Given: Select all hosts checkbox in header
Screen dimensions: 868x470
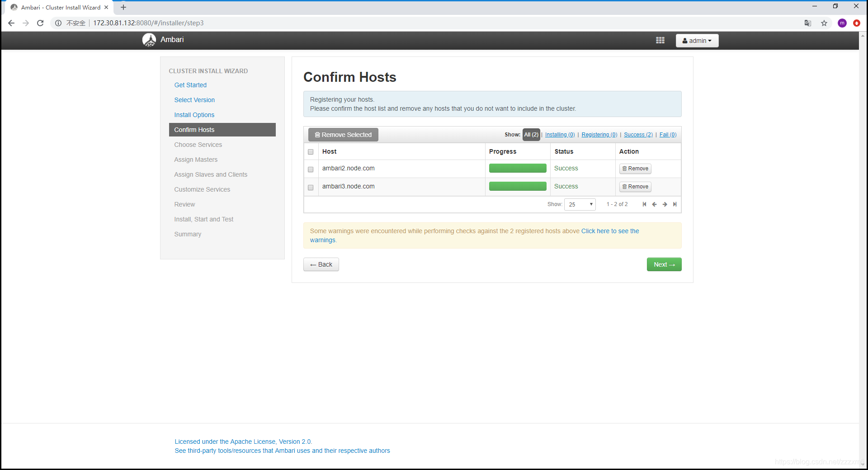Looking at the screenshot, I should tap(311, 152).
